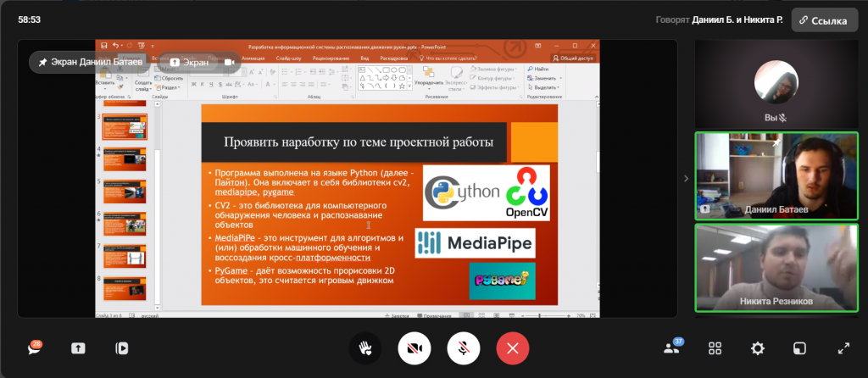The width and height of the screenshot is (868, 378).
Task: Switch to the grid layout view
Action: point(715,348)
